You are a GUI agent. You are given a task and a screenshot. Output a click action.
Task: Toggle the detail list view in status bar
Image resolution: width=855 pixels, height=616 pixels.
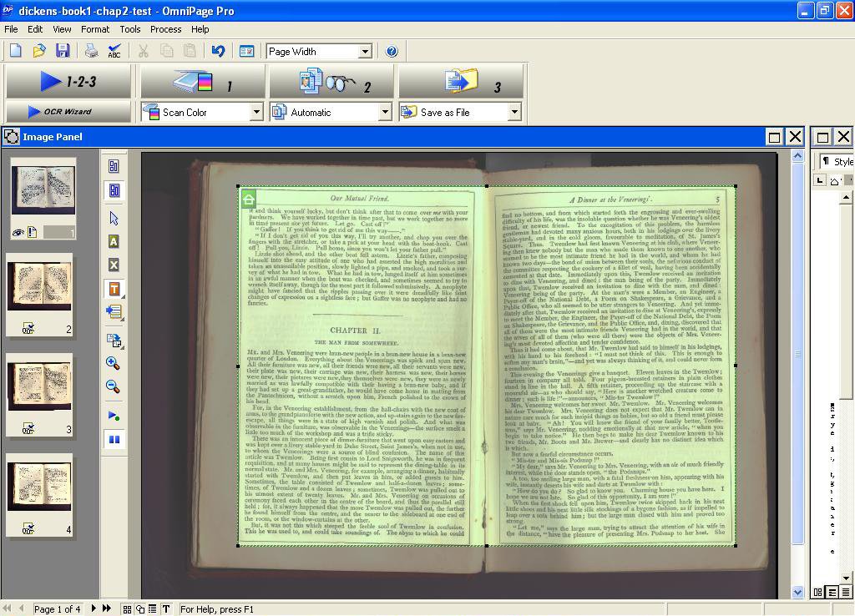pos(153,609)
